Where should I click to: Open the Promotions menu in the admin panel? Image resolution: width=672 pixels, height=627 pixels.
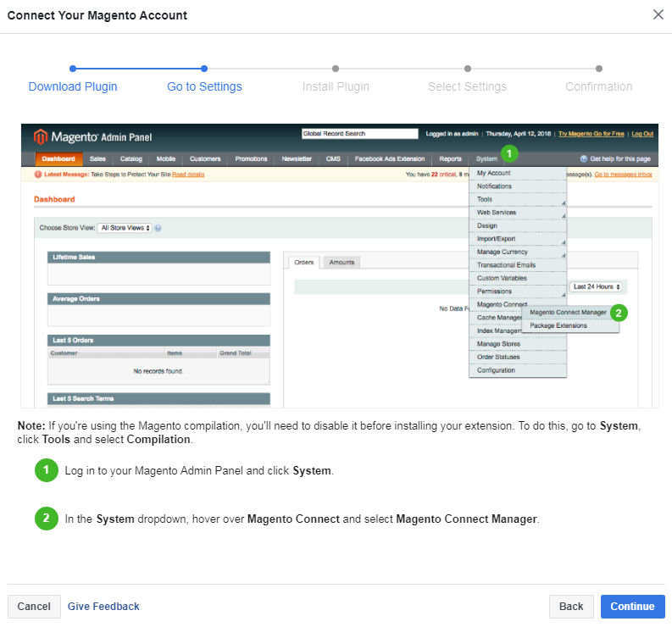click(251, 159)
